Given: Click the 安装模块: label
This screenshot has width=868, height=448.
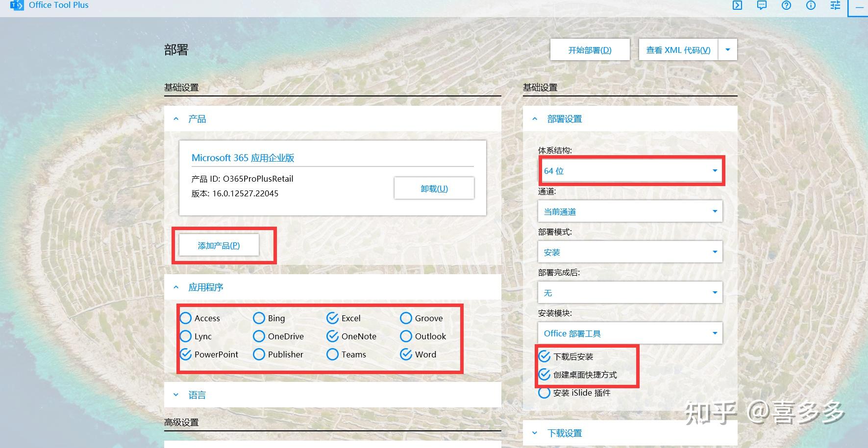Looking at the screenshot, I should pos(555,313).
